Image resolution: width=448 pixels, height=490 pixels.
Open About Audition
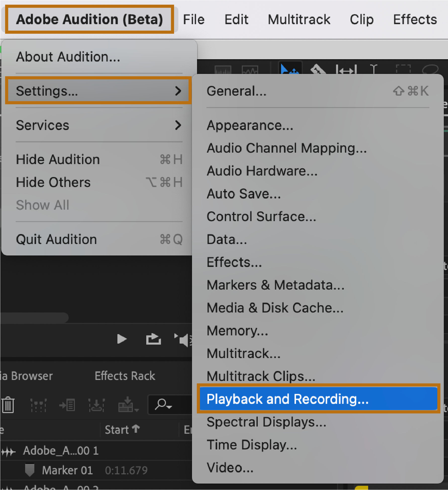coord(68,57)
